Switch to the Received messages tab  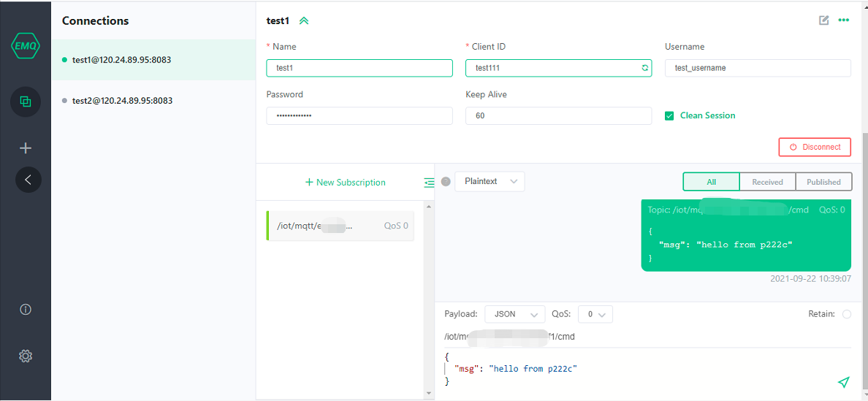point(767,182)
